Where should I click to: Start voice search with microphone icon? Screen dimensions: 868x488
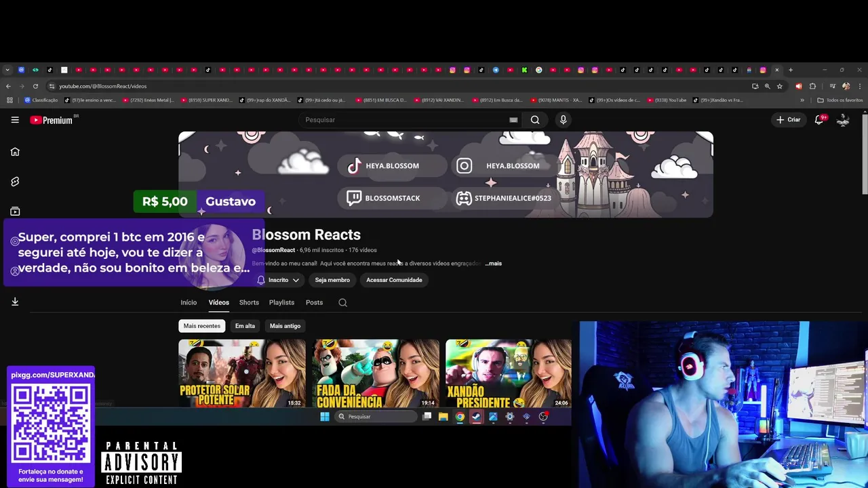pyautogui.click(x=563, y=120)
